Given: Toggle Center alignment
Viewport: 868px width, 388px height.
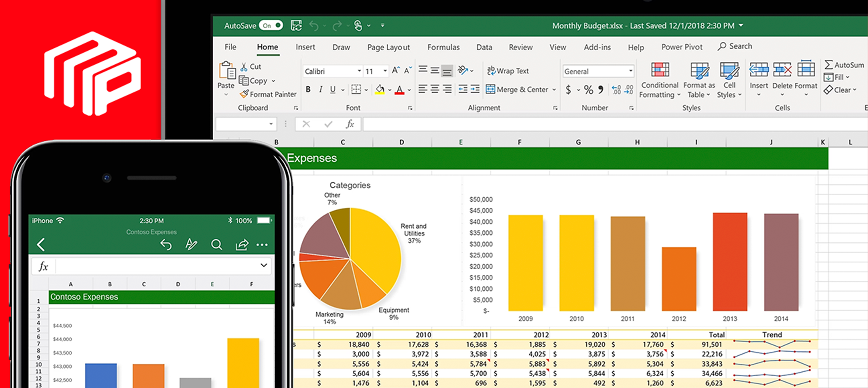Looking at the screenshot, I should [435, 89].
